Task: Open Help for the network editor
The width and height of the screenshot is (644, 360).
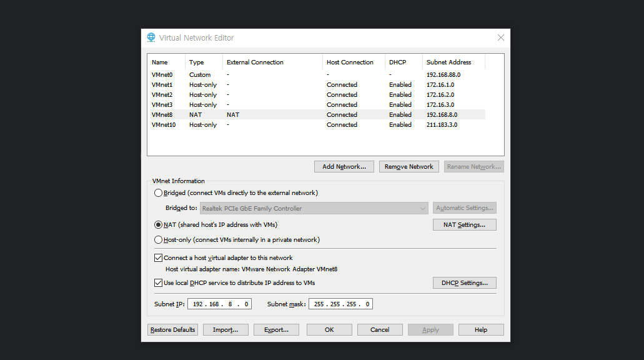Action: [x=481, y=329]
